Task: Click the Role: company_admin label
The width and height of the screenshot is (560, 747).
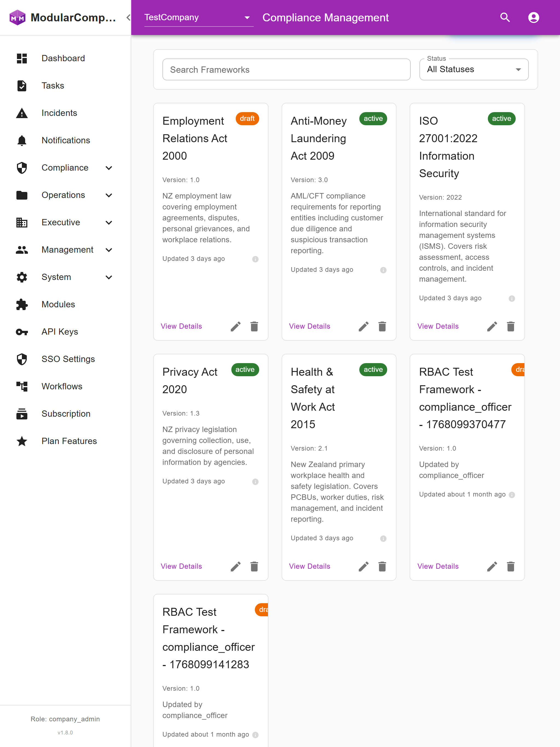Action: pos(65,719)
